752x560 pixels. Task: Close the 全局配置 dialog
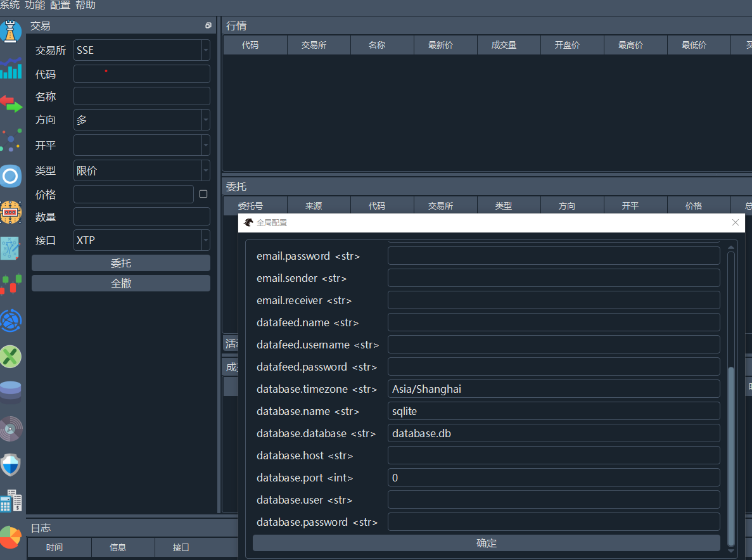tap(736, 222)
